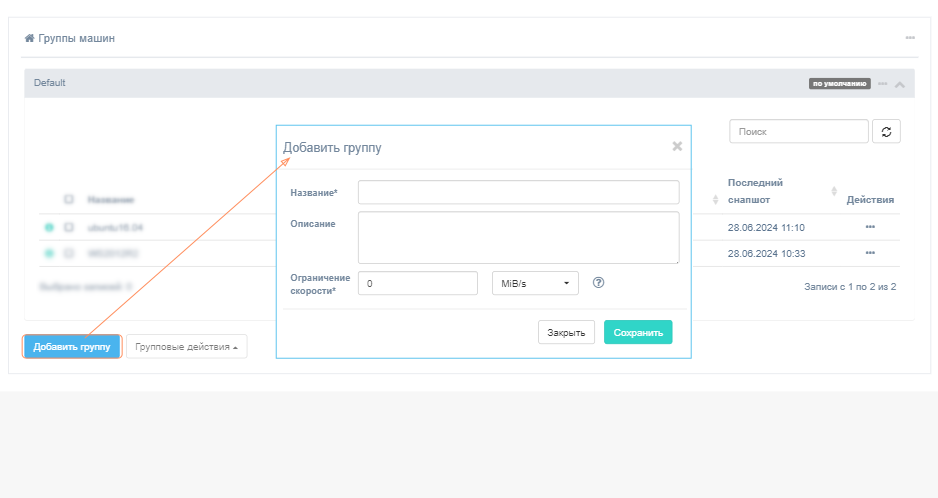Open the Default group three-dots menu

tap(883, 84)
